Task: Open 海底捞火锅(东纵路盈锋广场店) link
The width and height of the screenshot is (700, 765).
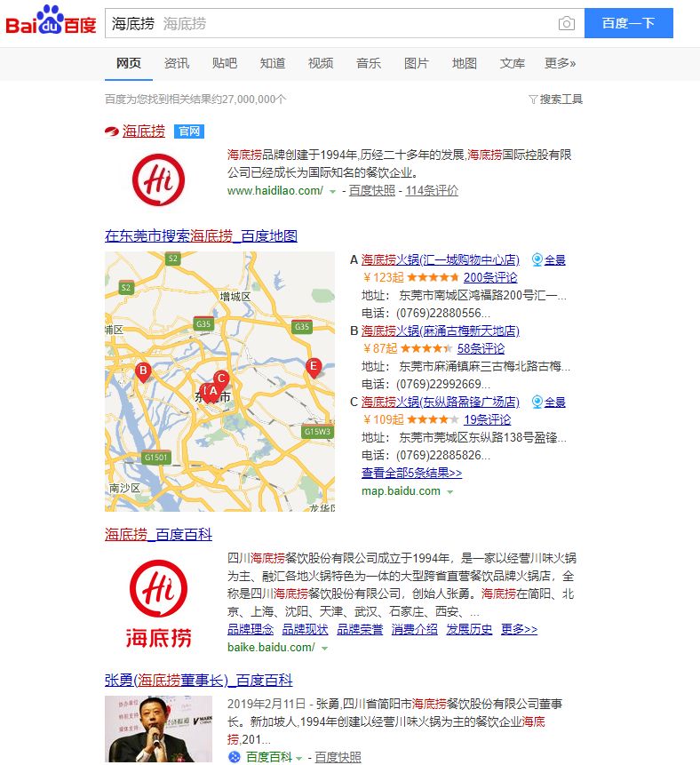Action: [x=440, y=402]
